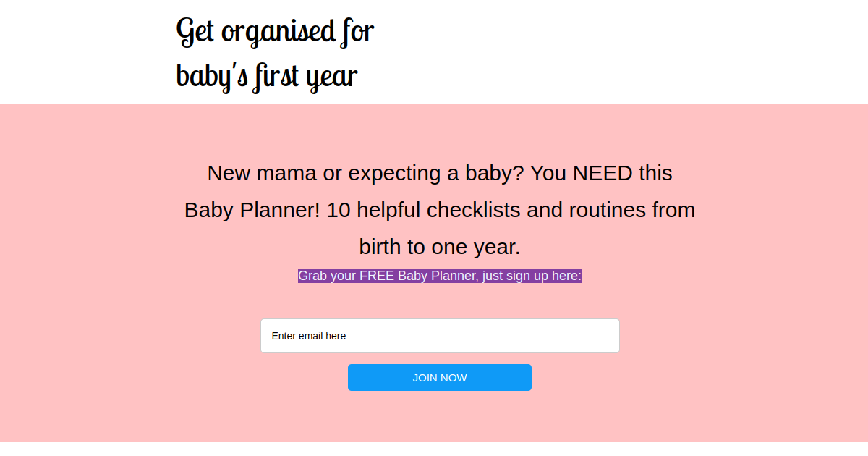
Task: Click 'baby's first year' in the header
Action: (267, 75)
